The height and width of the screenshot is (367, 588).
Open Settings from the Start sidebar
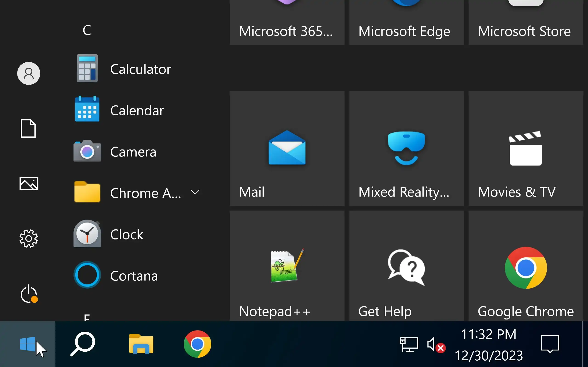click(29, 239)
